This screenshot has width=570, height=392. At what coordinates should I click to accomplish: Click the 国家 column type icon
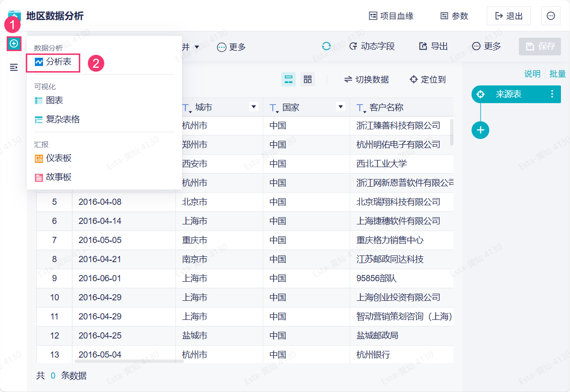click(274, 108)
